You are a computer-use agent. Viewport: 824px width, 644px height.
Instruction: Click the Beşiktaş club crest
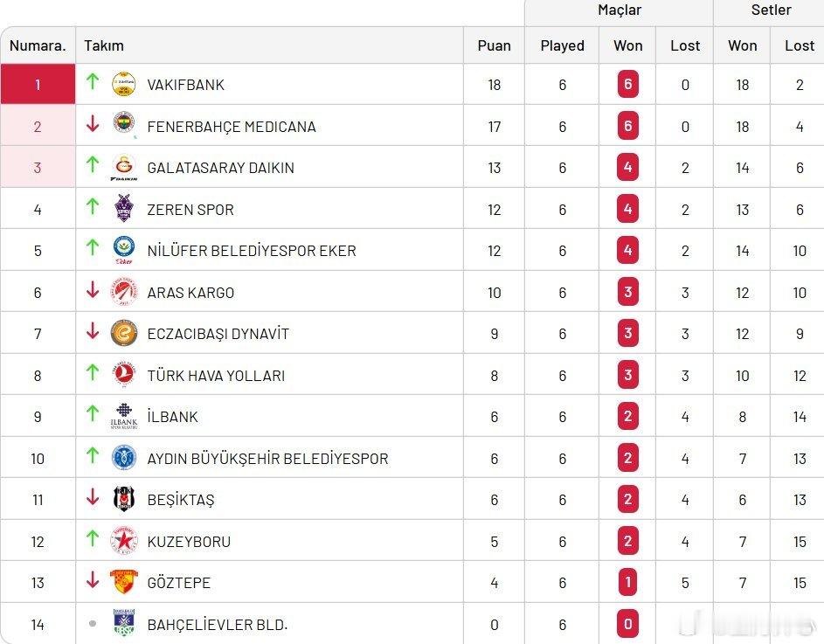[x=124, y=499]
